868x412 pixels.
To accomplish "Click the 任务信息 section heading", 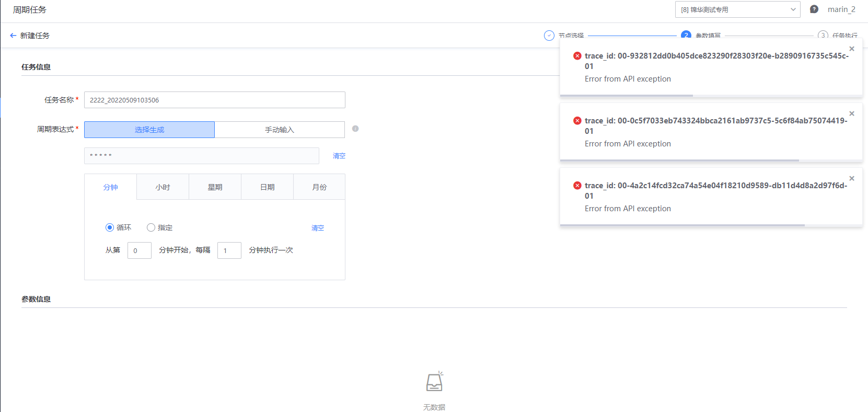I will point(36,67).
